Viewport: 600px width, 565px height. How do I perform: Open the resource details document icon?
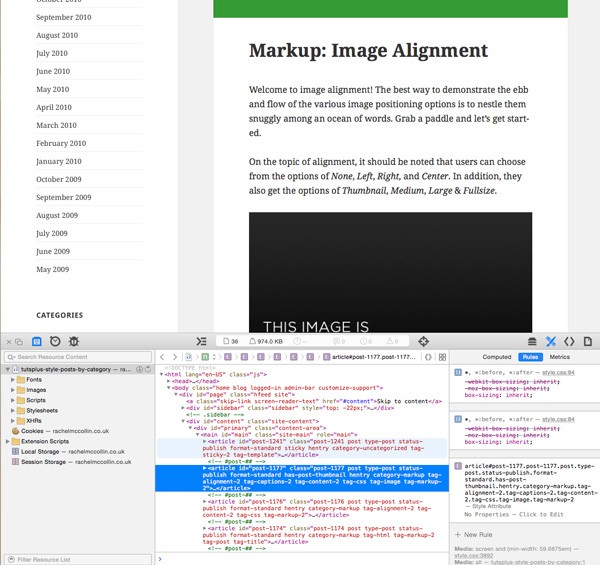click(588, 341)
